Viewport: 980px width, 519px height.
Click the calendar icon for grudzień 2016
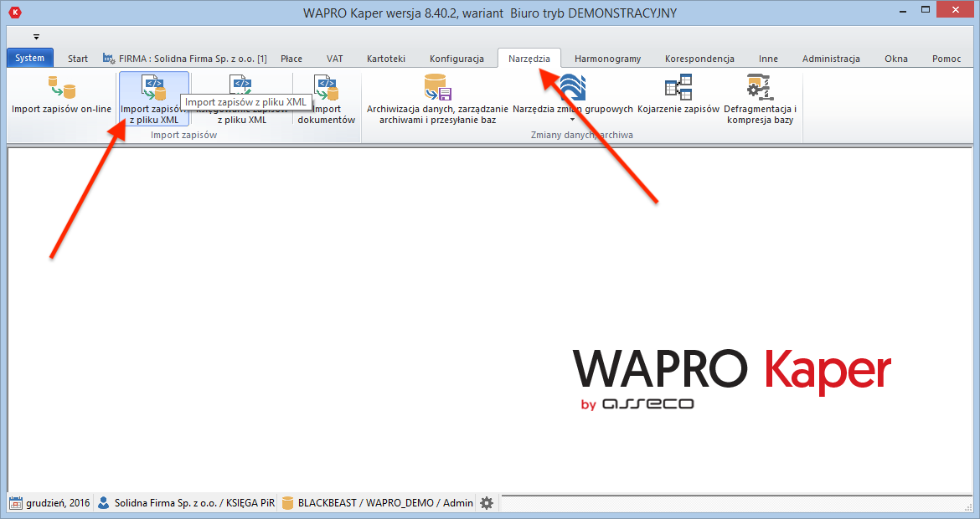point(16,503)
